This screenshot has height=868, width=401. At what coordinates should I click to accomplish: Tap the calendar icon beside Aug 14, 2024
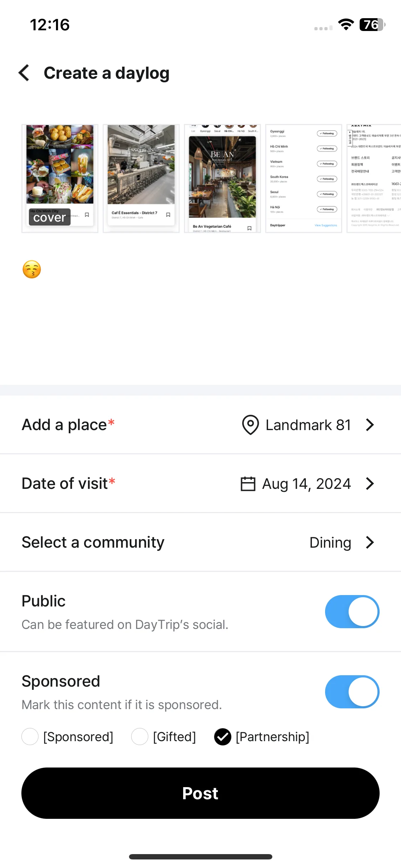tap(248, 484)
